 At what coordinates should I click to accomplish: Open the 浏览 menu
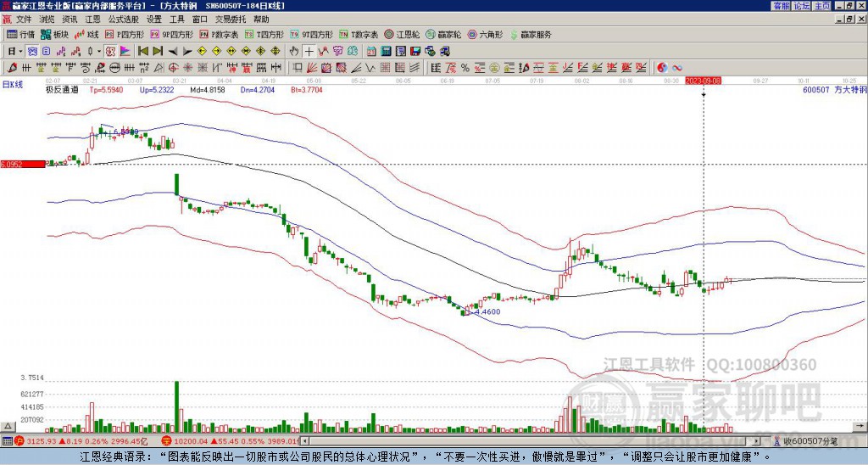pyautogui.click(x=47, y=20)
